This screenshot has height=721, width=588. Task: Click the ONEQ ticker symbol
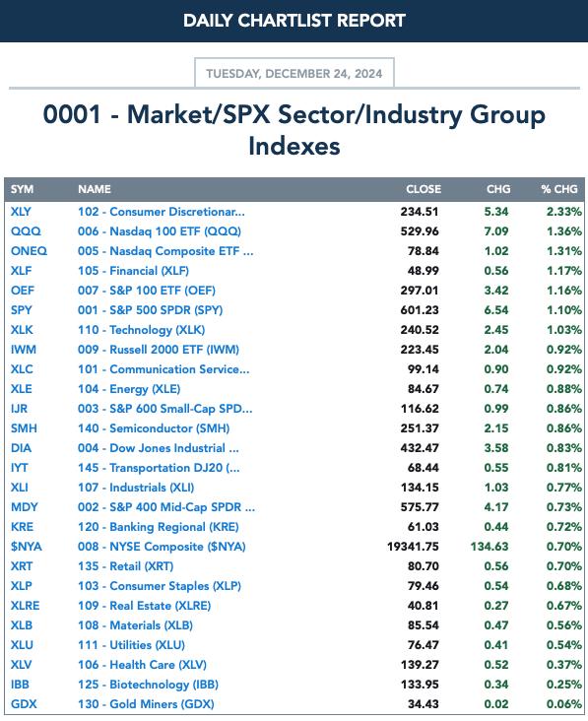click(x=29, y=251)
